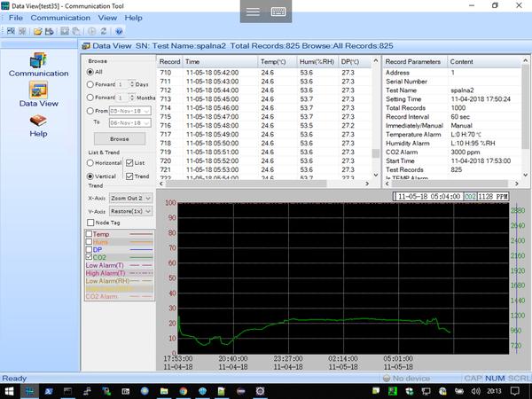The width and height of the screenshot is (532, 399).
Task: Enable the Temp trend checkbox
Action: tap(89, 234)
